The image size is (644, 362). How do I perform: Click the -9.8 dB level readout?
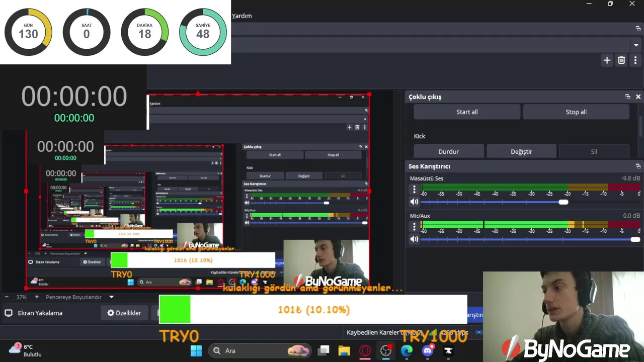point(630,178)
